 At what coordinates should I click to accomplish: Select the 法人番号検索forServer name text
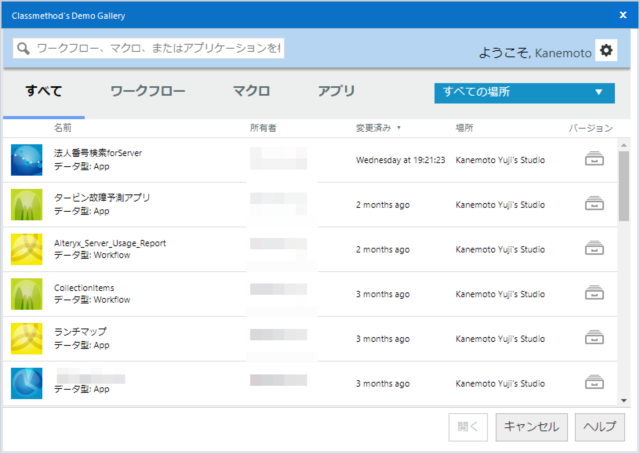(x=98, y=153)
